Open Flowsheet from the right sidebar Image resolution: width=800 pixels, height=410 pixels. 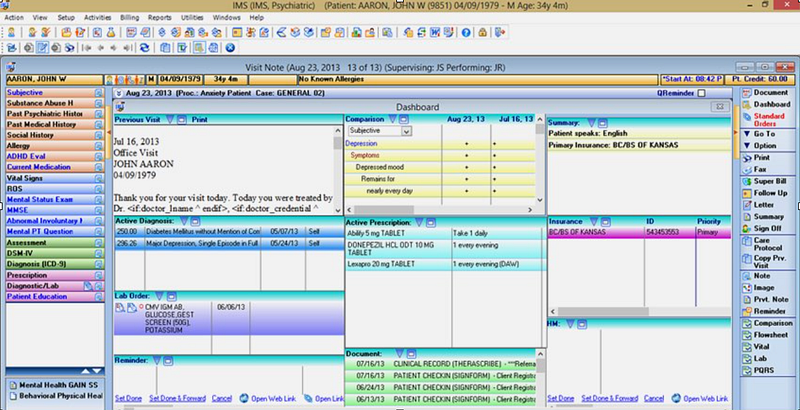click(x=764, y=335)
